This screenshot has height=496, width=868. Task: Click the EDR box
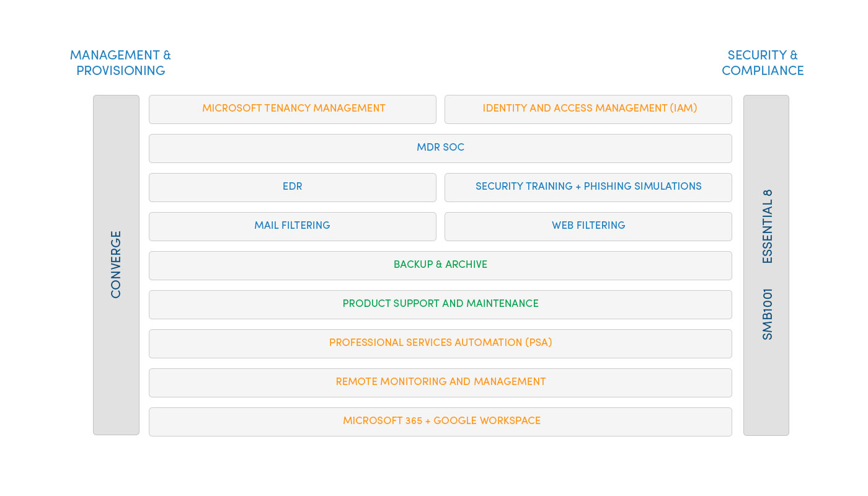tap(293, 187)
